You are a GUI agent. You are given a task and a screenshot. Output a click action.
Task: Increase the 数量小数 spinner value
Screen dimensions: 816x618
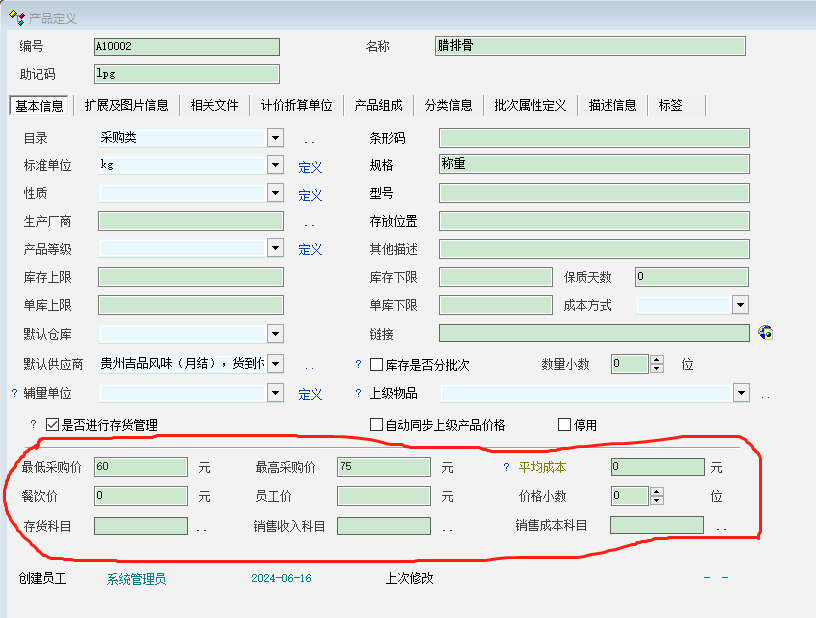point(656,360)
